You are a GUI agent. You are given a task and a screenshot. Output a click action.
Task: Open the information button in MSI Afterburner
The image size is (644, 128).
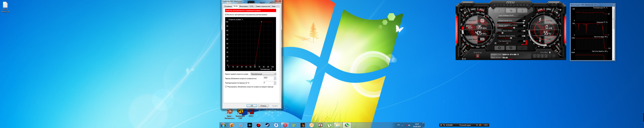pyautogui.click(x=522, y=11)
